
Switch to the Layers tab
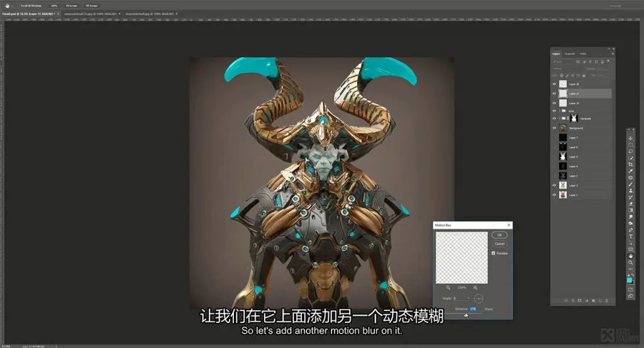[556, 54]
